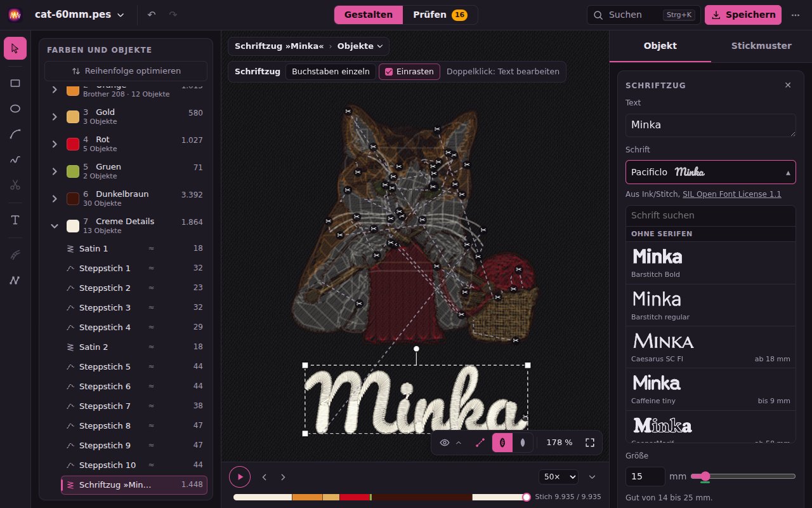Screen dimensions: 812x508
Task: Open the 50× playback speed dropdown
Action: 558,477
